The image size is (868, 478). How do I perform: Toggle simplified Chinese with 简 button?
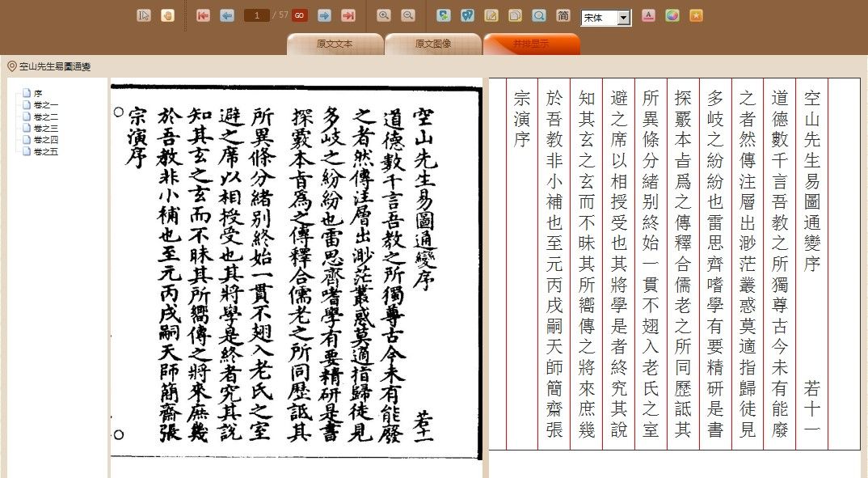pyautogui.click(x=563, y=15)
